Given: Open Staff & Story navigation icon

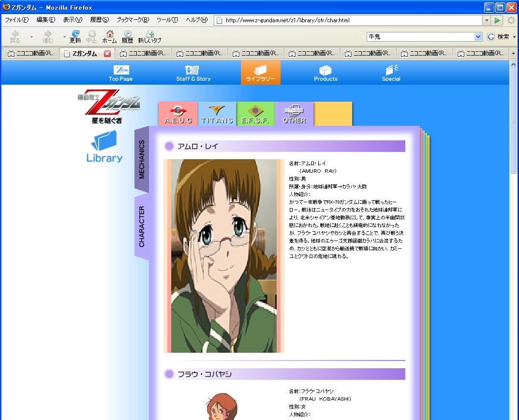Looking at the screenshot, I should (x=193, y=73).
